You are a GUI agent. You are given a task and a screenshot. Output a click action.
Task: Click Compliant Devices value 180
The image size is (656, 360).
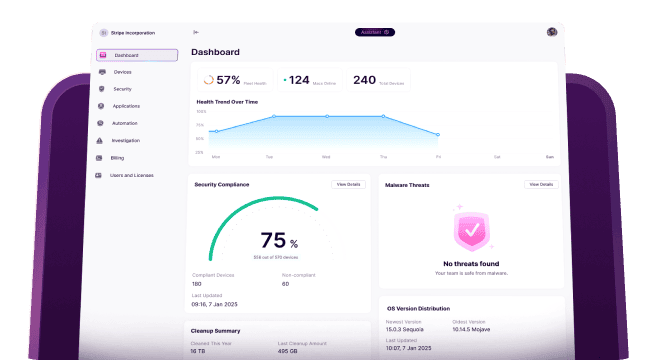(197, 284)
